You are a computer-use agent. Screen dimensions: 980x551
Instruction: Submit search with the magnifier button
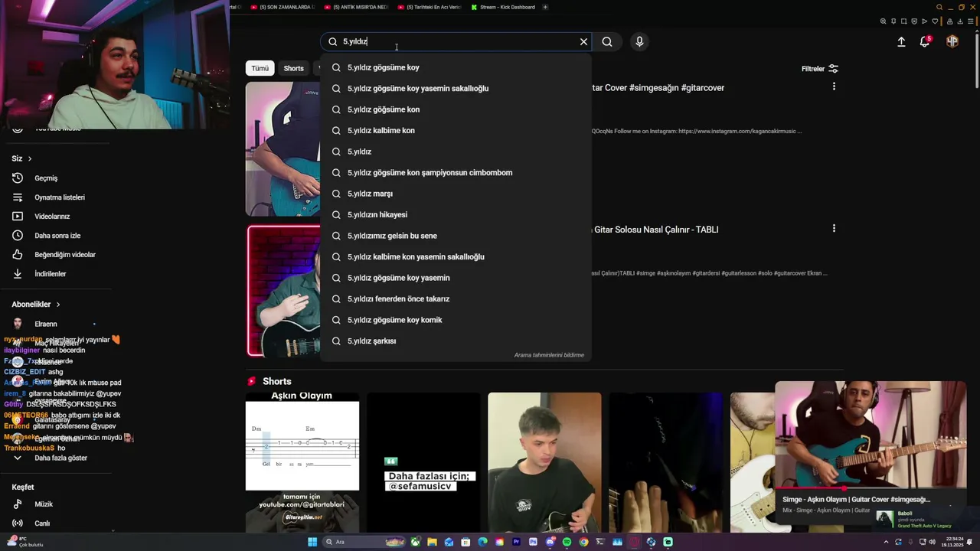coord(607,42)
